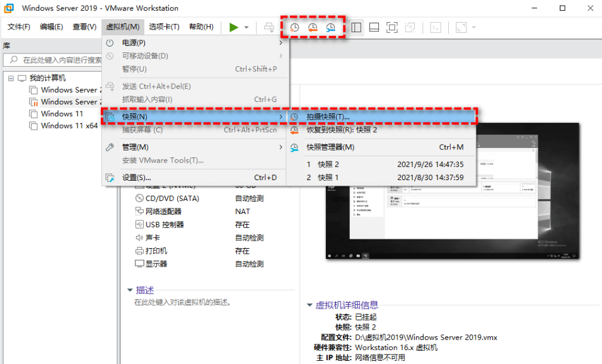Open 快照管理器(M) from submenu
The height and width of the screenshot is (364, 602).
point(381,147)
